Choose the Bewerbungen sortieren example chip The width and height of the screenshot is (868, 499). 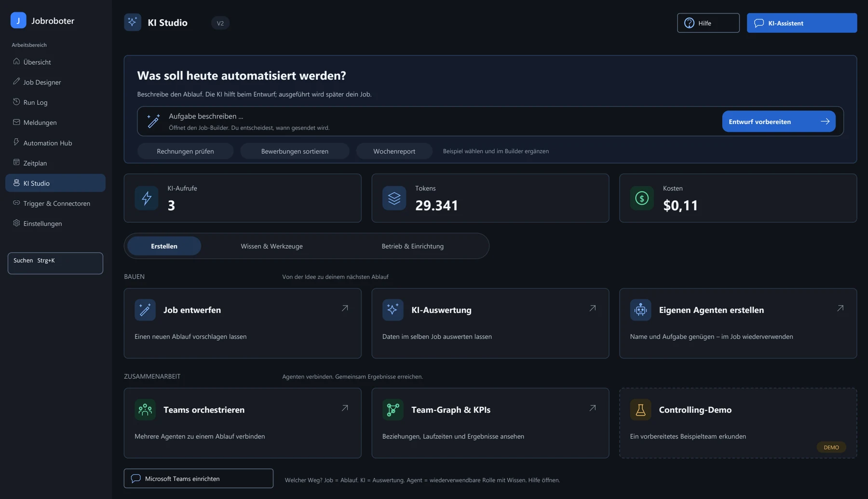click(x=295, y=151)
